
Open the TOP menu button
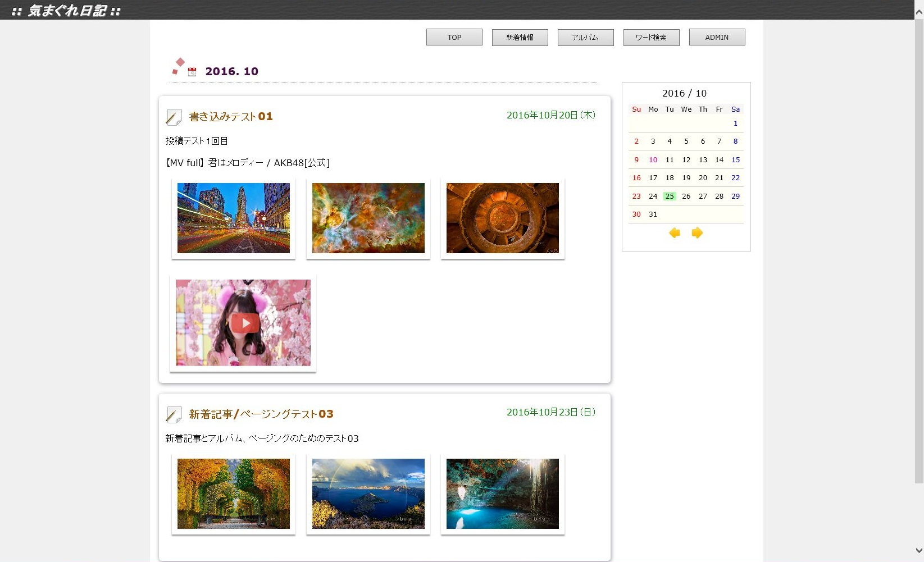[x=454, y=37]
